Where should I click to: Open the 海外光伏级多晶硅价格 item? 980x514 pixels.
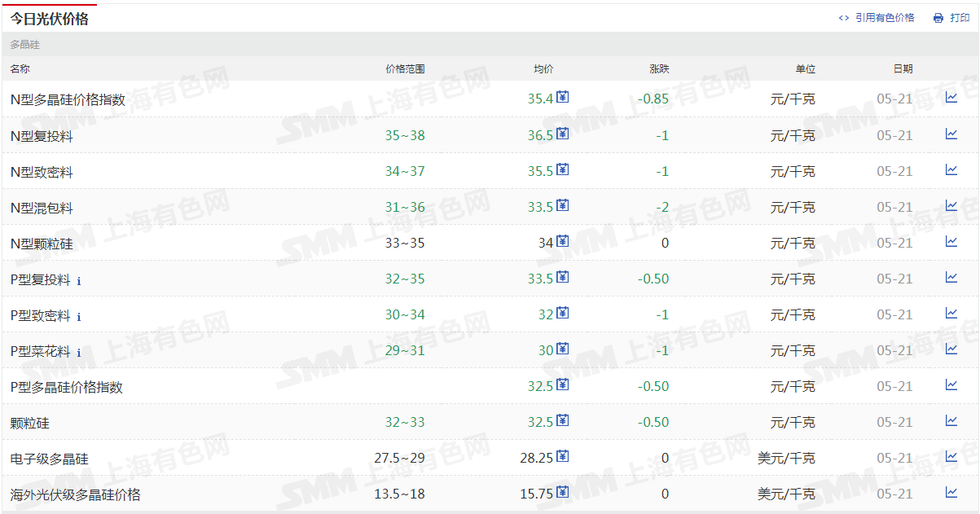click(x=75, y=494)
